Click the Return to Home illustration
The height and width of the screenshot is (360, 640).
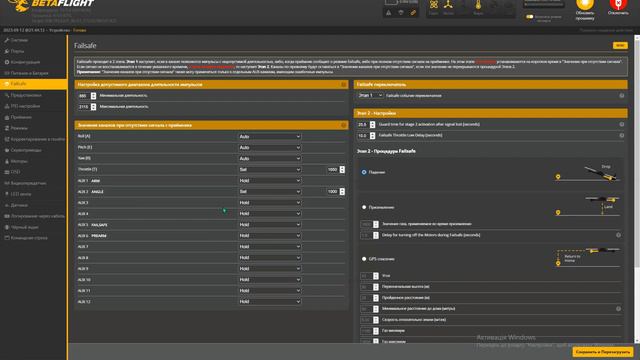[x=588, y=257]
